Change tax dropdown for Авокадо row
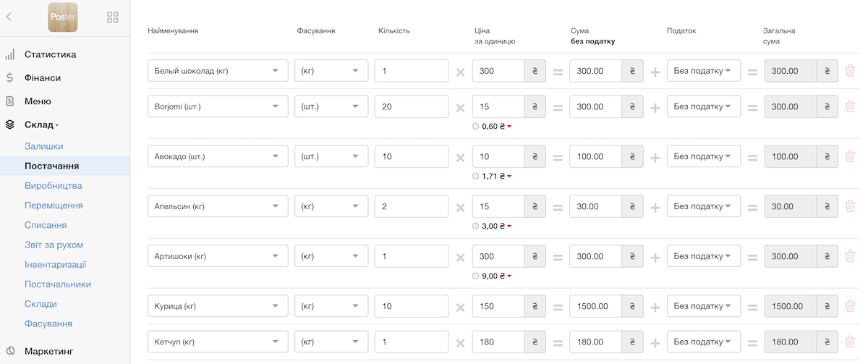This screenshot has width=868, height=364. 704,156
